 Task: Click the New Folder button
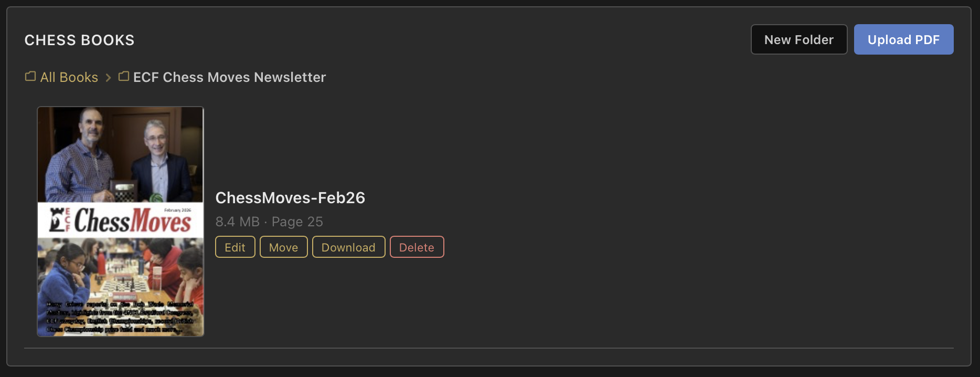click(x=798, y=40)
